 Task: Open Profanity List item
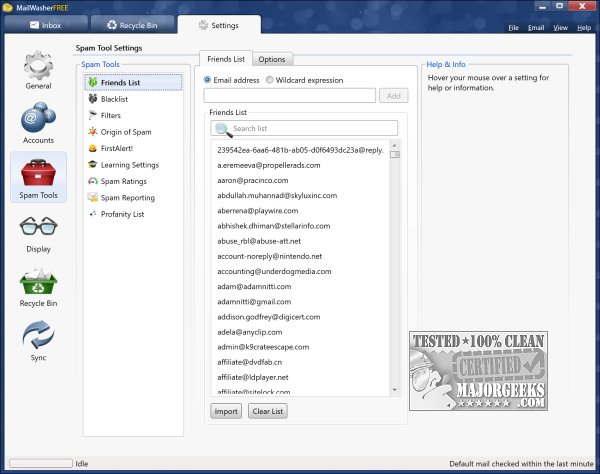coord(133,214)
